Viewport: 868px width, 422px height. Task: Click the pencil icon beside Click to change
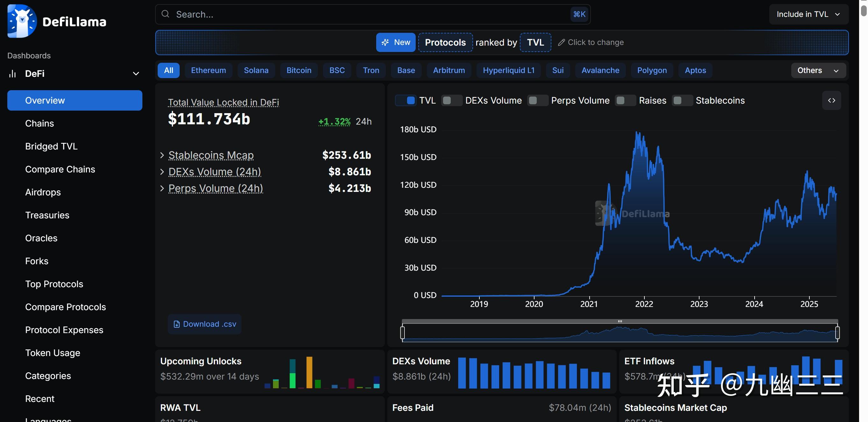coord(561,42)
